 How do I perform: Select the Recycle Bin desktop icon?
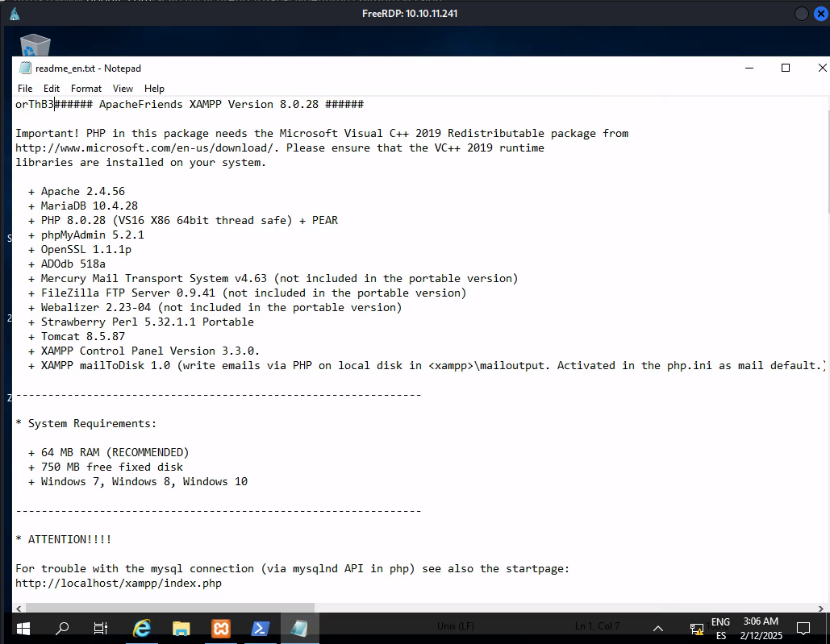pos(35,46)
